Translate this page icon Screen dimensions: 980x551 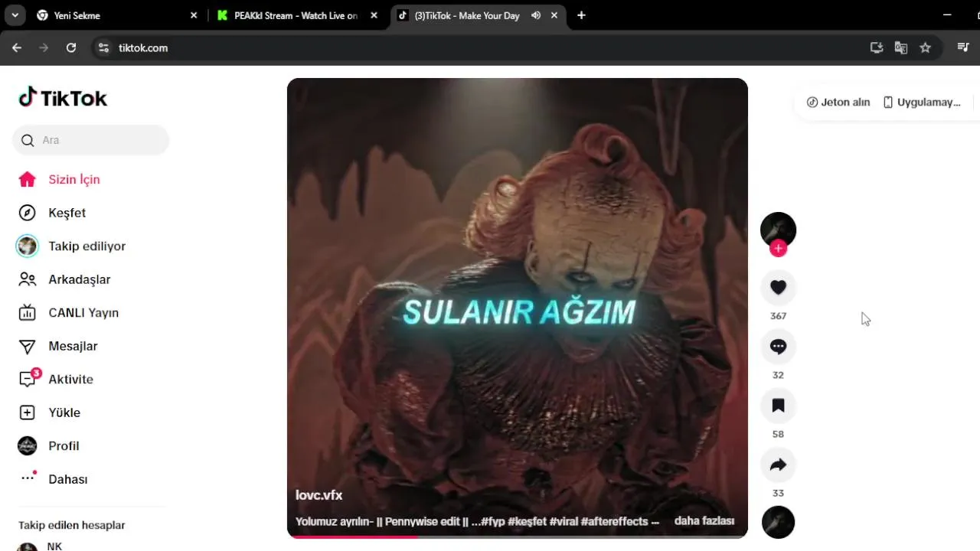click(901, 47)
